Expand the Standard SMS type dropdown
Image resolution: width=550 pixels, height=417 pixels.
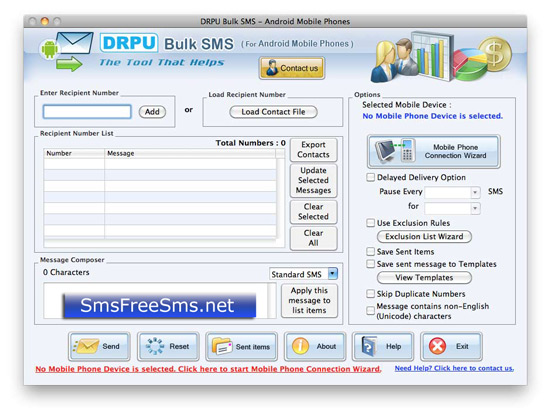coord(303,274)
